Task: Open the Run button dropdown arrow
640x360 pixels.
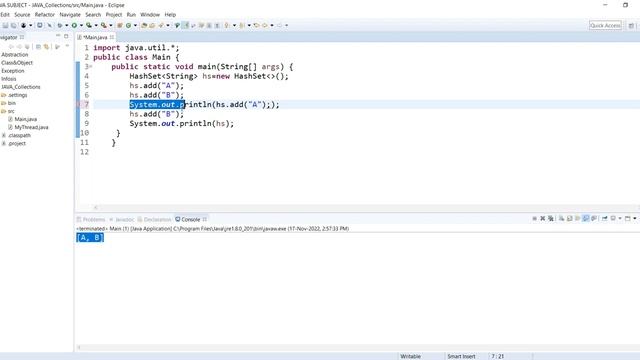Action: pos(81,25)
